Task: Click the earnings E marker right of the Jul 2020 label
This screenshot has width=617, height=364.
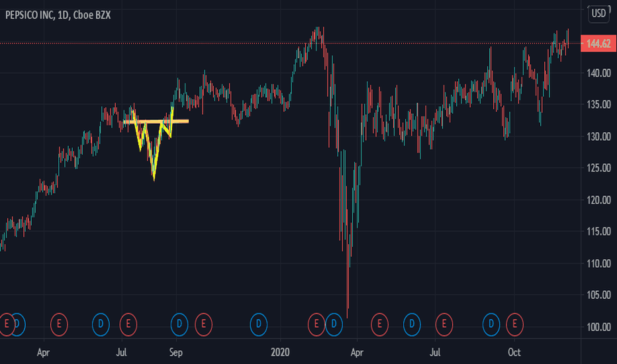Action: (x=444, y=324)
